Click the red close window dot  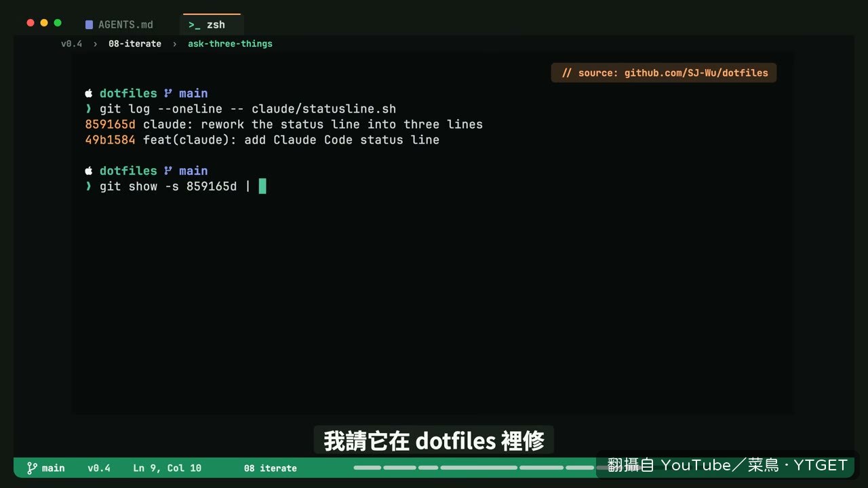tap(31, 23)
